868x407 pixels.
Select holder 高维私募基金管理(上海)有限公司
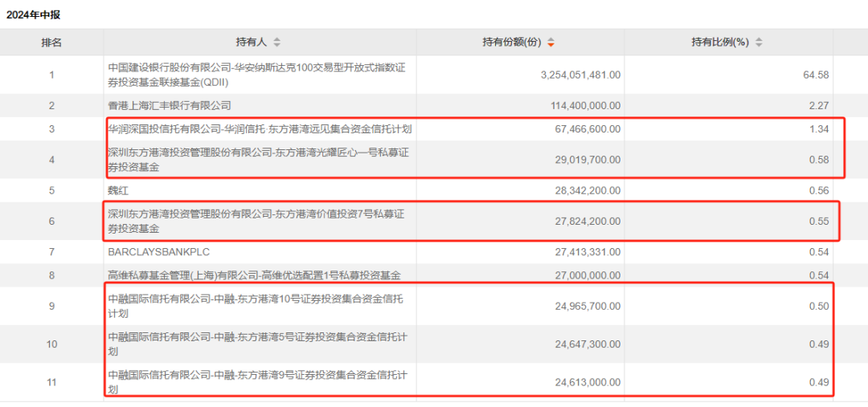[x=254, y=275]
